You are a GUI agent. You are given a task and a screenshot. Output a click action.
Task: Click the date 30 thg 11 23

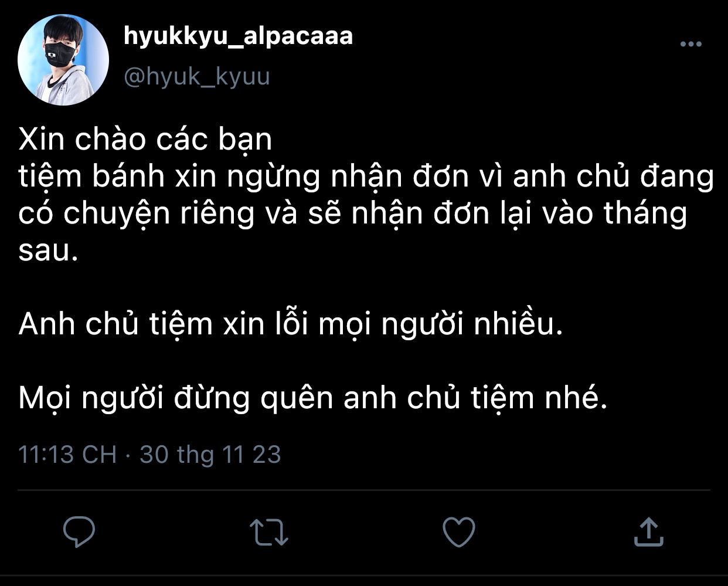(210, 455)
